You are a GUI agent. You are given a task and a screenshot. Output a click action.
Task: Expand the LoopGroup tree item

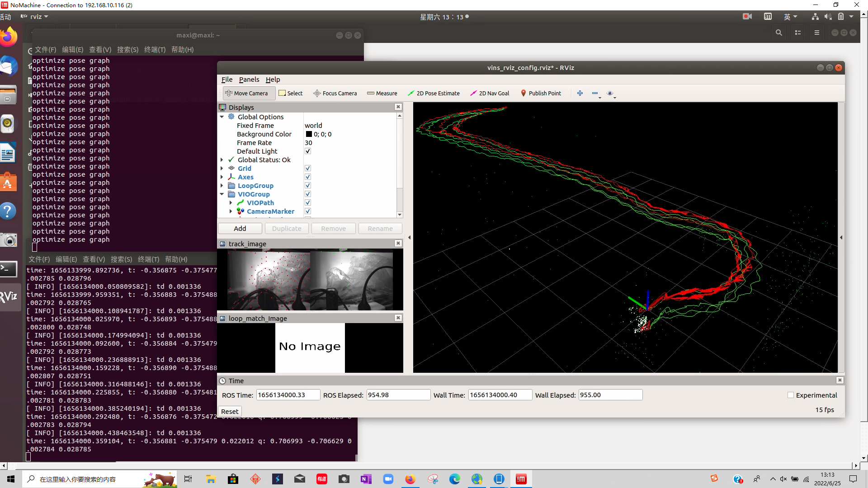click(x=222, y=186)
